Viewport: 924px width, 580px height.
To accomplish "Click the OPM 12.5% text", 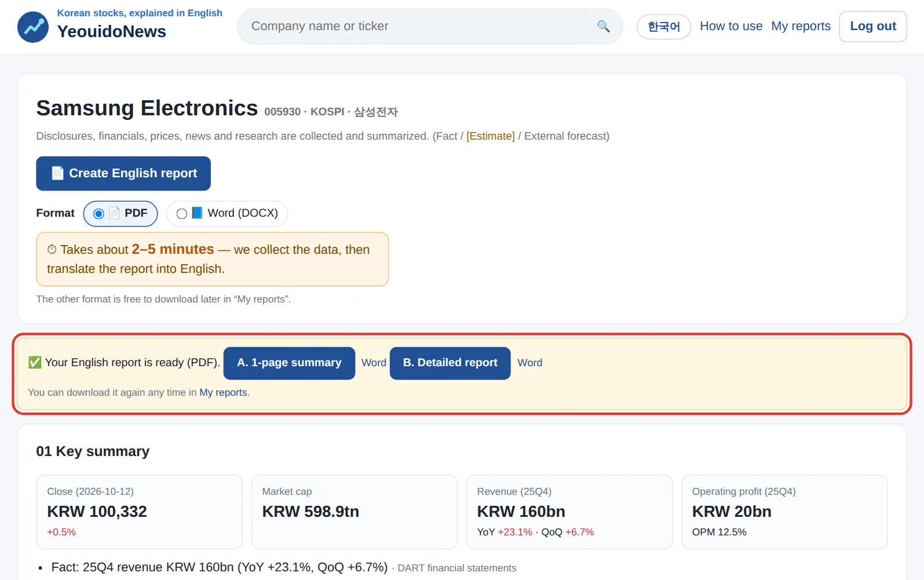I will coord(719,532).
